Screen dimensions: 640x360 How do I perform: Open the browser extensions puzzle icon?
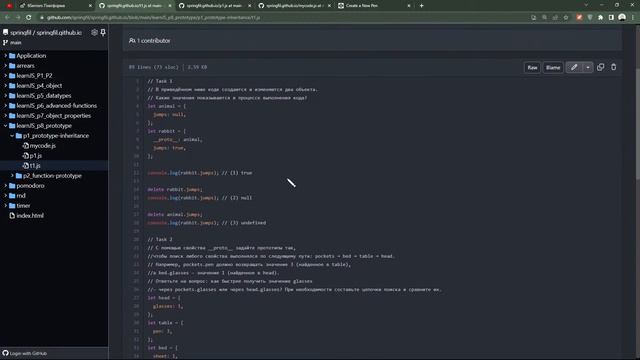600,18
